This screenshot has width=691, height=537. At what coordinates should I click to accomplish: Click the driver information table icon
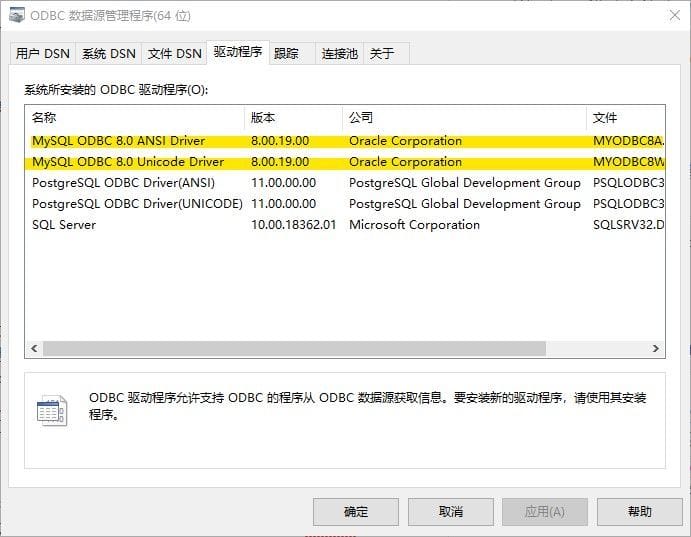52,410
